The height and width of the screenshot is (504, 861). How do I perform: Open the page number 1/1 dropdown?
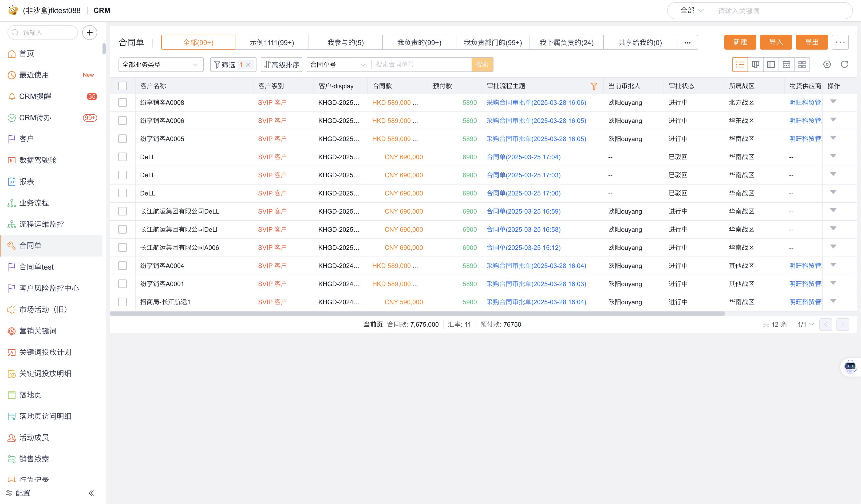(x=806, y=324)
